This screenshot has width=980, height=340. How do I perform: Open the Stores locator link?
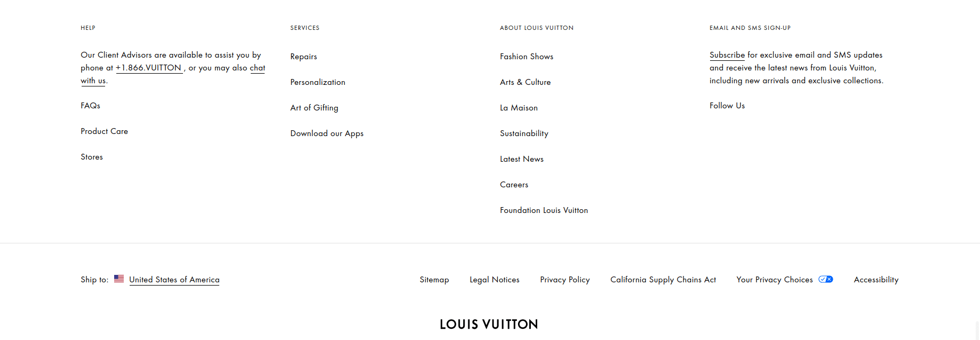click(92, 157)
